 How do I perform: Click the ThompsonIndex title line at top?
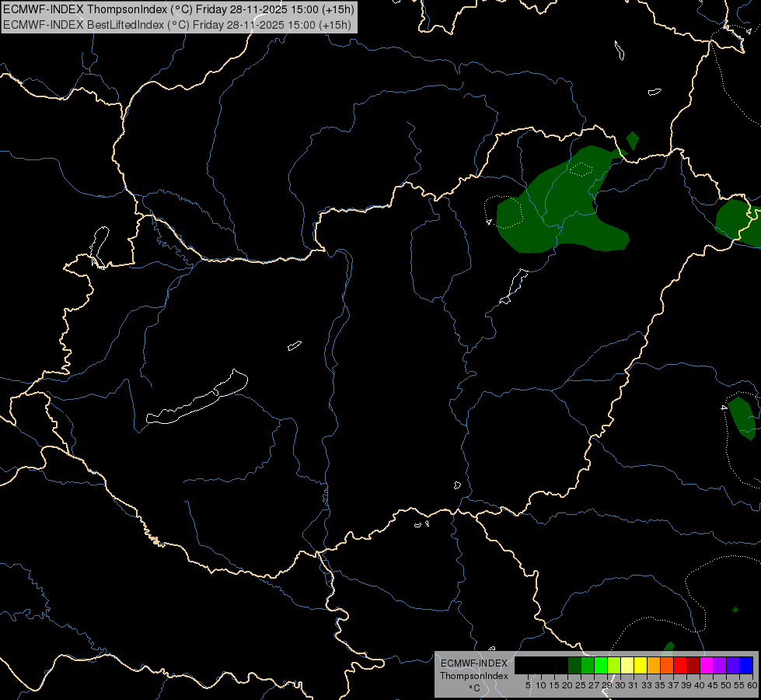[179, 9]
